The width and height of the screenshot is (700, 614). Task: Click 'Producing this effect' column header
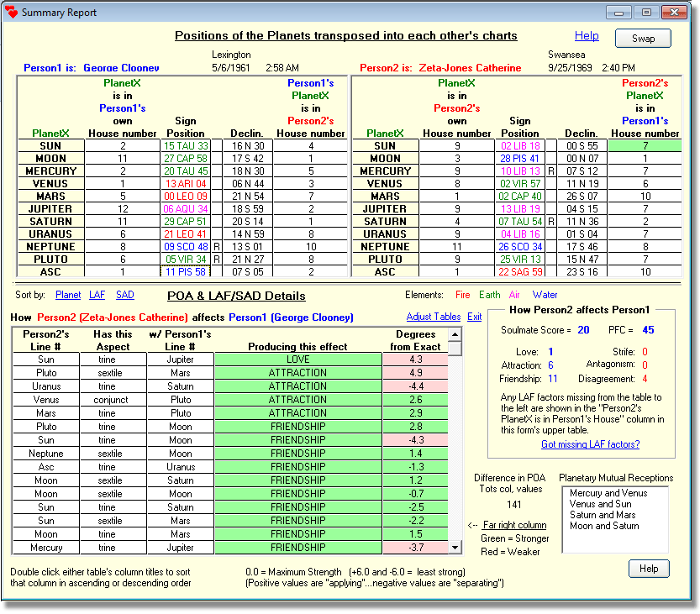298,347
